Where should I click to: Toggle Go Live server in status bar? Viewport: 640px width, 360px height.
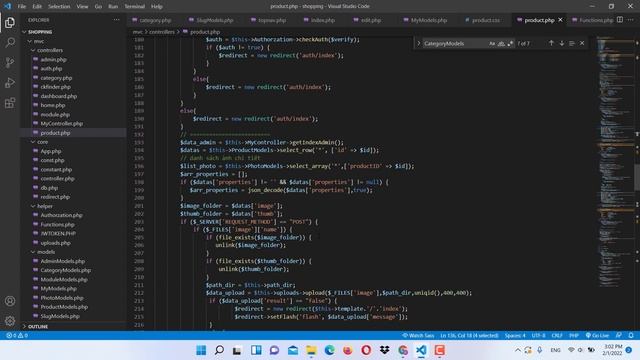[x=597, y=336]
